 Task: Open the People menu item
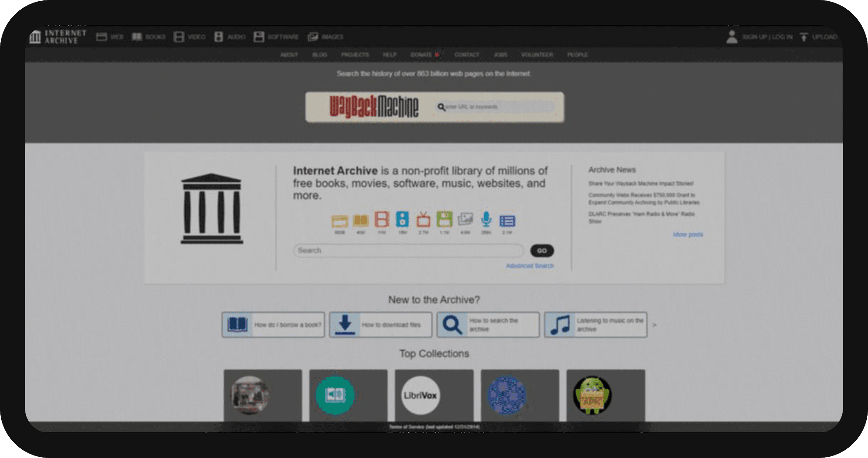pos(577,55)
